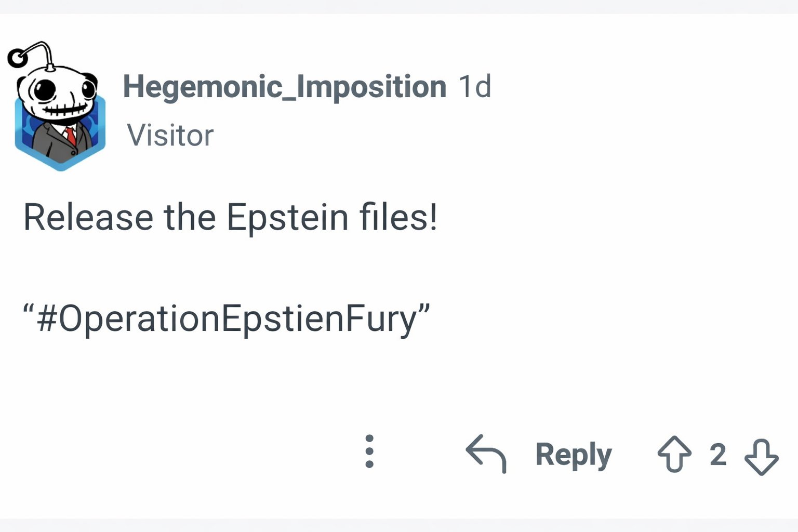
Task: Upvote the Hegemonic_Imposition comment
Action: [674, 454]
